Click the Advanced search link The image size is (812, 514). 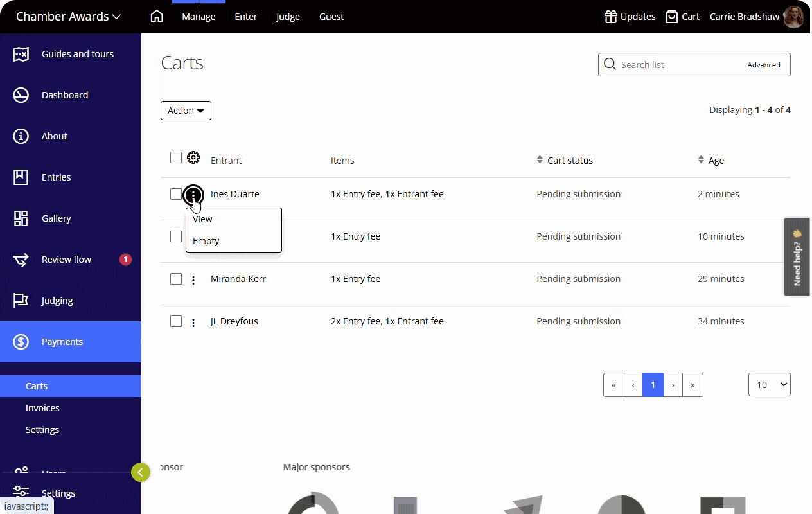pos(763,65)
